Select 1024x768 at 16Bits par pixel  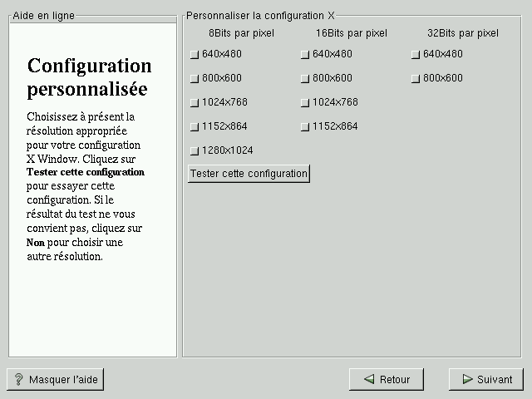(x=305, y=103)
